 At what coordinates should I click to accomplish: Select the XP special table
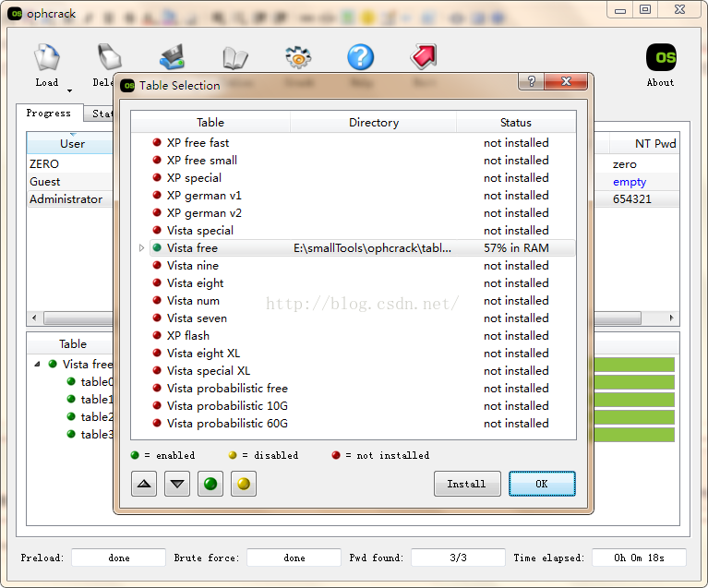point(194,178)
